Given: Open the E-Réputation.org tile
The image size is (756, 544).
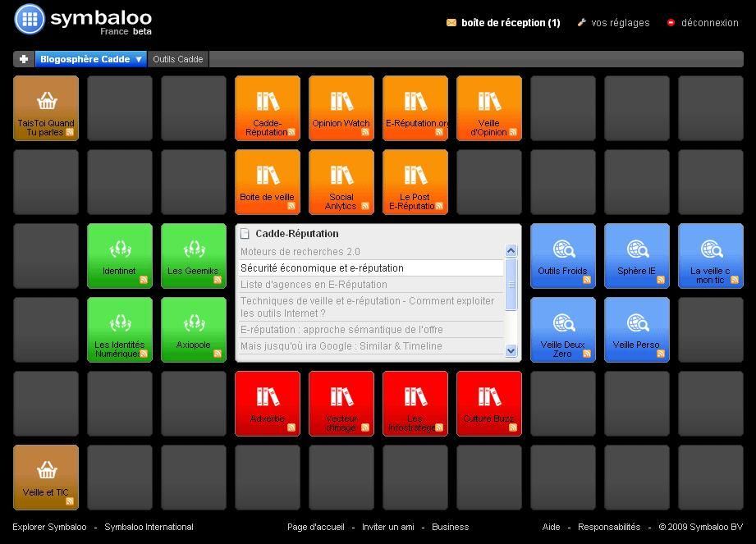Looking at the screenshot, I should [x=415, y=108].
